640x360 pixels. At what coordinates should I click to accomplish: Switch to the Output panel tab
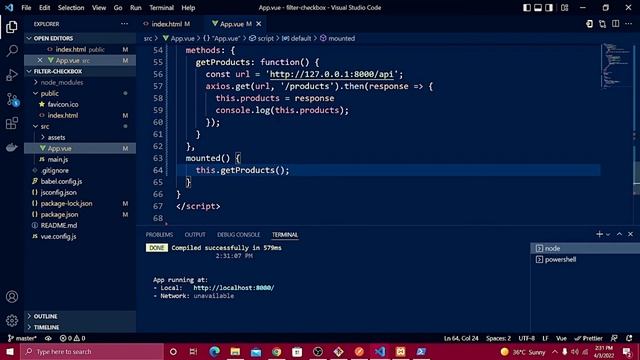tap(195, 235)
